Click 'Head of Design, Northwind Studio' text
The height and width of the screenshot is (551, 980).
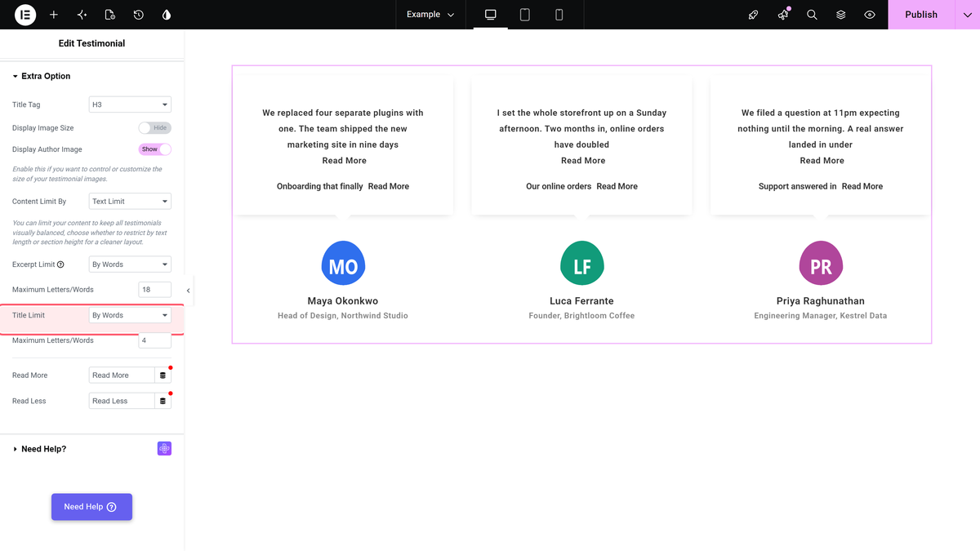point(343,316)
